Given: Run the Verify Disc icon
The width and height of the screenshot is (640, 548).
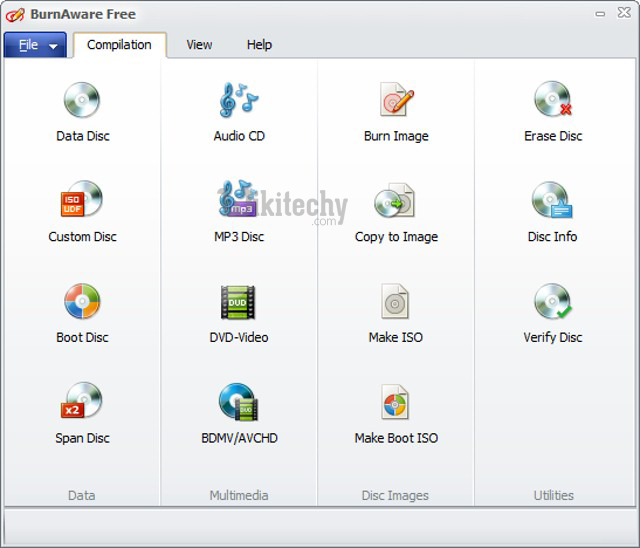Looking at the screenshot, I should tap(553, 301).
